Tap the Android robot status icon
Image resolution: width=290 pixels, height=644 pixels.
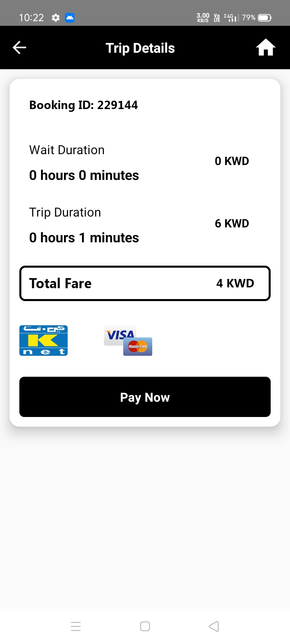70,18
